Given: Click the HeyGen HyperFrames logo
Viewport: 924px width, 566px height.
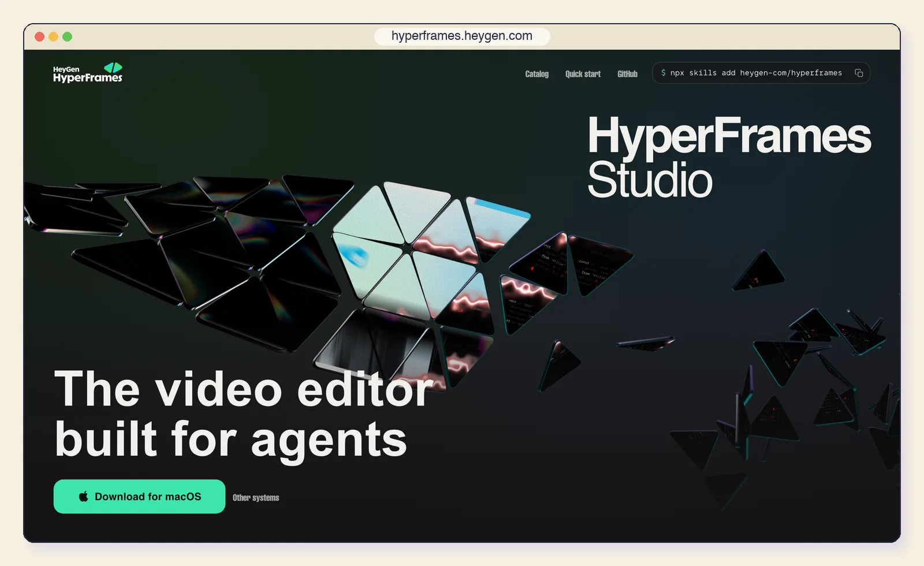Looking at the screenshot, I should 88,73.
